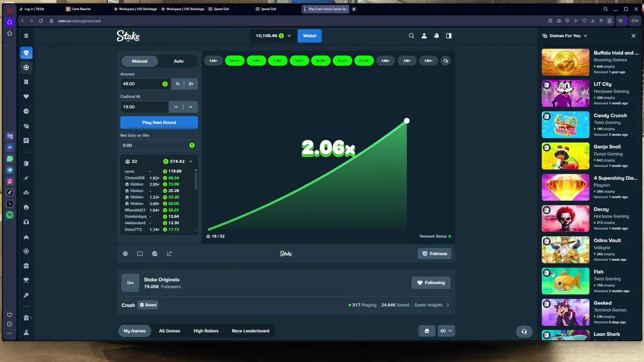This screenshot has width=644, height=362.
Task: Toggle the side panel layout icon
Action: point(449,36)
